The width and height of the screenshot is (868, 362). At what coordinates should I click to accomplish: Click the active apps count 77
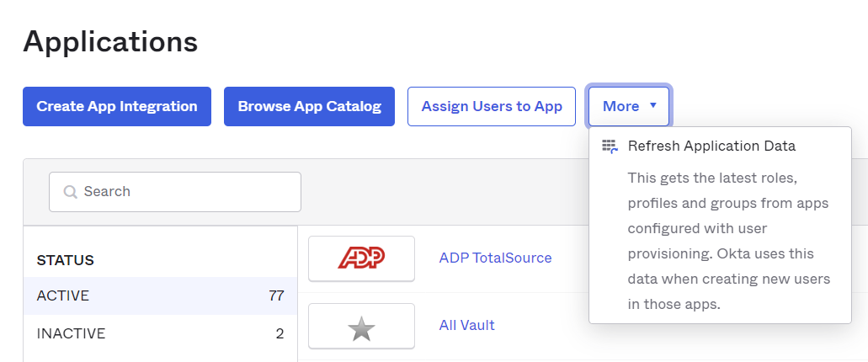[x=275, y=296]
